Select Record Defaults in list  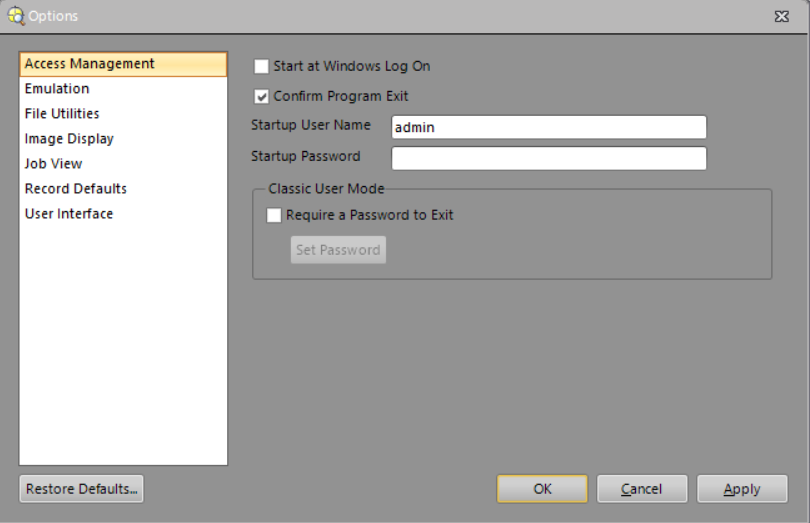123,189
